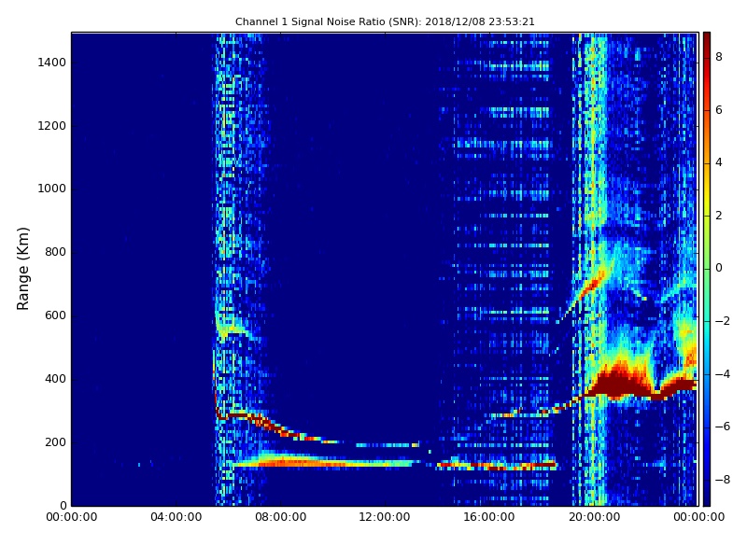The image size is (747, 560).
Task: Click the strong dark red echo near 400 km after 20:00
Action: coord(619,385)
